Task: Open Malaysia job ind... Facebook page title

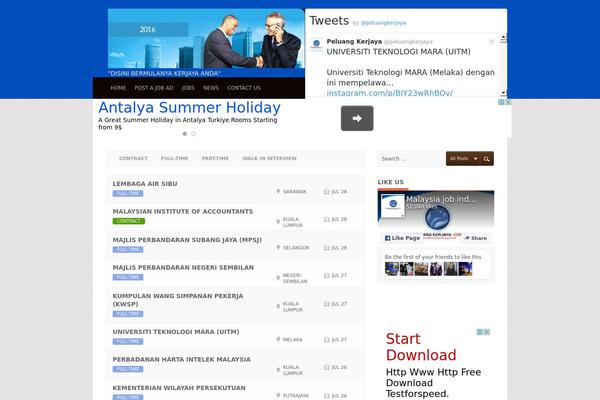Action: tap(441, 199)
